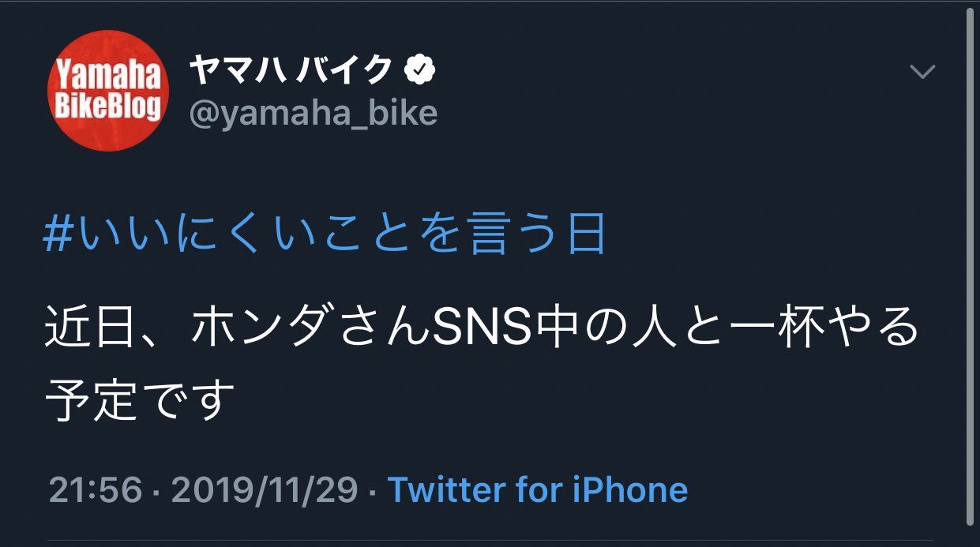Click the verified badge beside ヤマハ バイク

[x=419, y=72]
